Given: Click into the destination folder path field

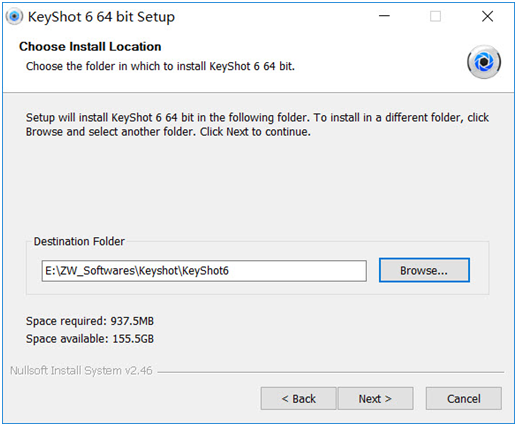Looking at the screenshot, I should click(204, 271).
